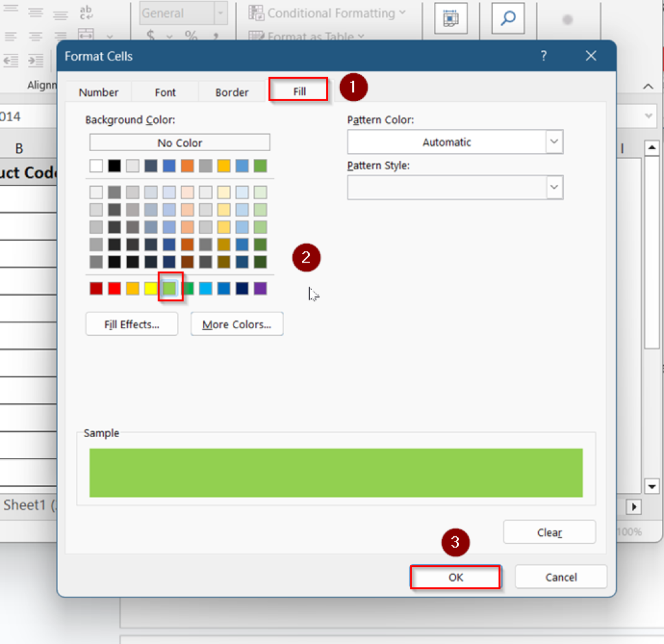This screenshot has width=664, height=644.
Task: Open the Font tab
Action: [165, 92]
